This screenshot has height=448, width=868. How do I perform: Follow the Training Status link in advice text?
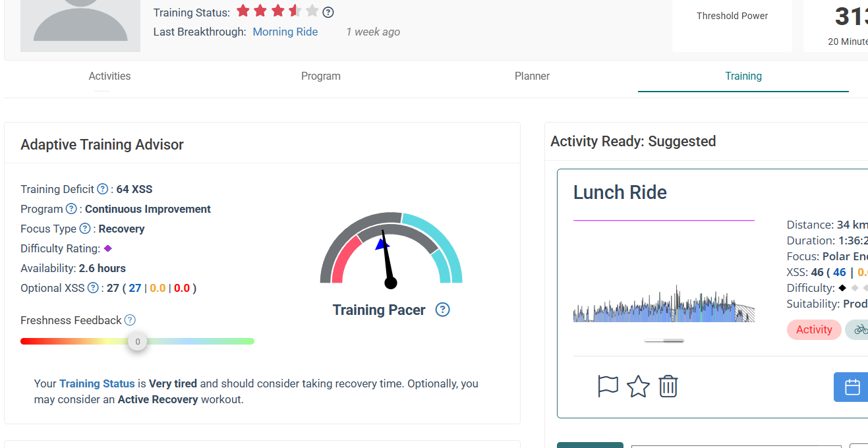[98, 383]
